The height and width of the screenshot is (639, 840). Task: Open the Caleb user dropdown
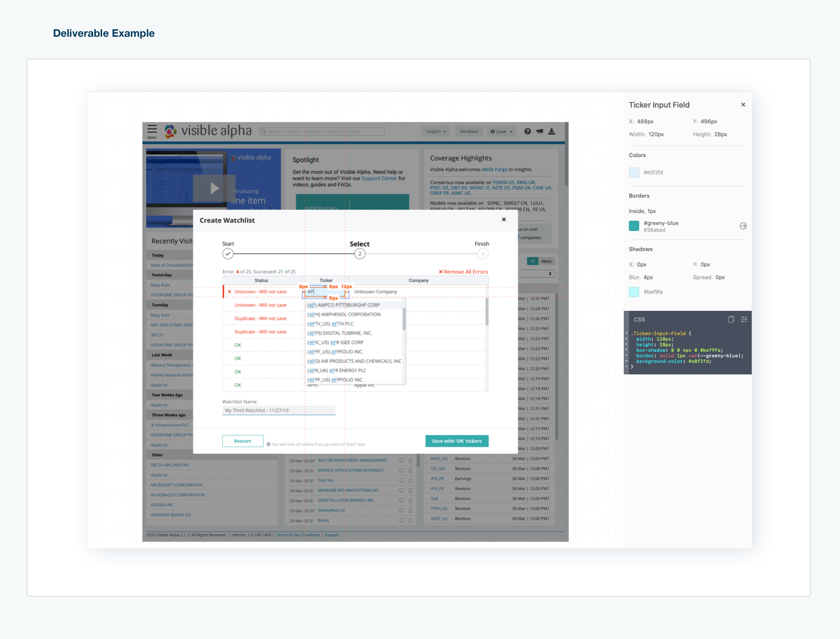point(501,132)
